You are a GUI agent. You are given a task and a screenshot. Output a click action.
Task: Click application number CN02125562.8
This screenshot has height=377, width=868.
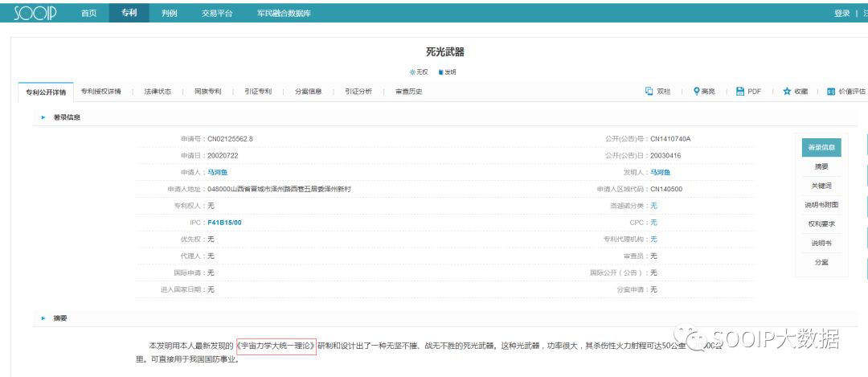click(231, 138)
